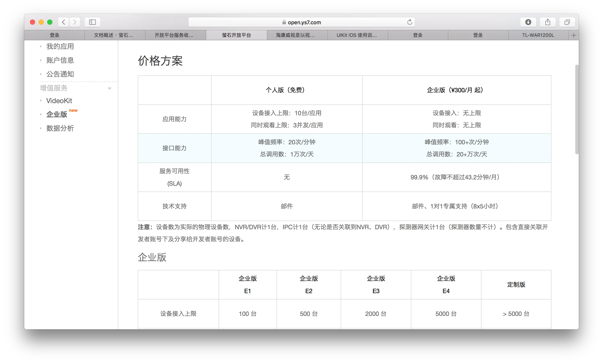Viewport: 603px width, 364px height.
Task: Click the open.ys7.com address bar
Action: click(x=304, y=22)
